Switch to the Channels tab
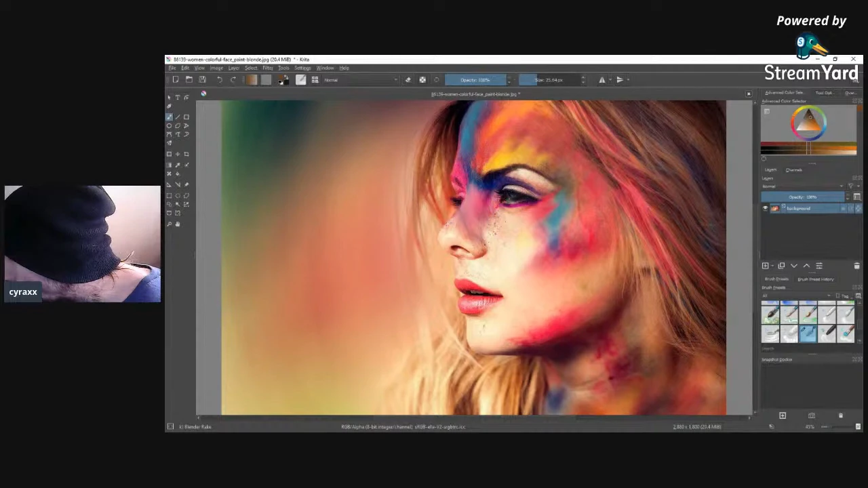 (x=793, y=170)
